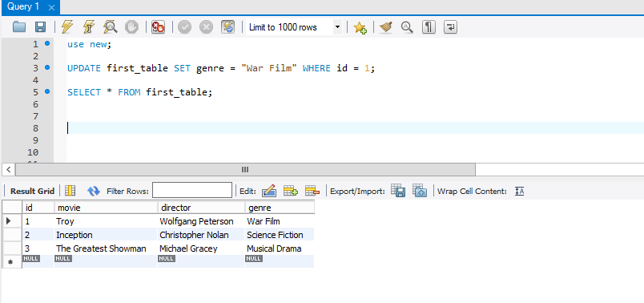Switch to form editor view icon
Viewport: 644px width, 303px height.
coord(70,191)
